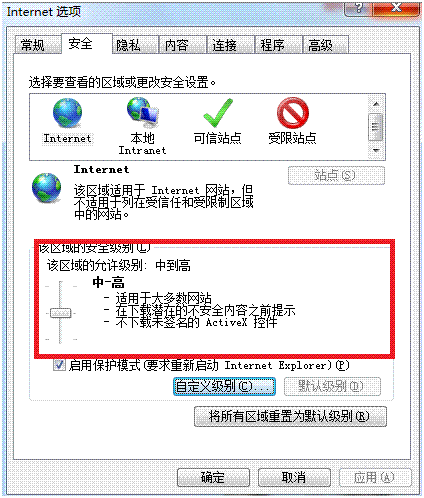Open the 连接 tab
Image resolution: width=424 pixels, height=498 pixels.
click(225, 45)
